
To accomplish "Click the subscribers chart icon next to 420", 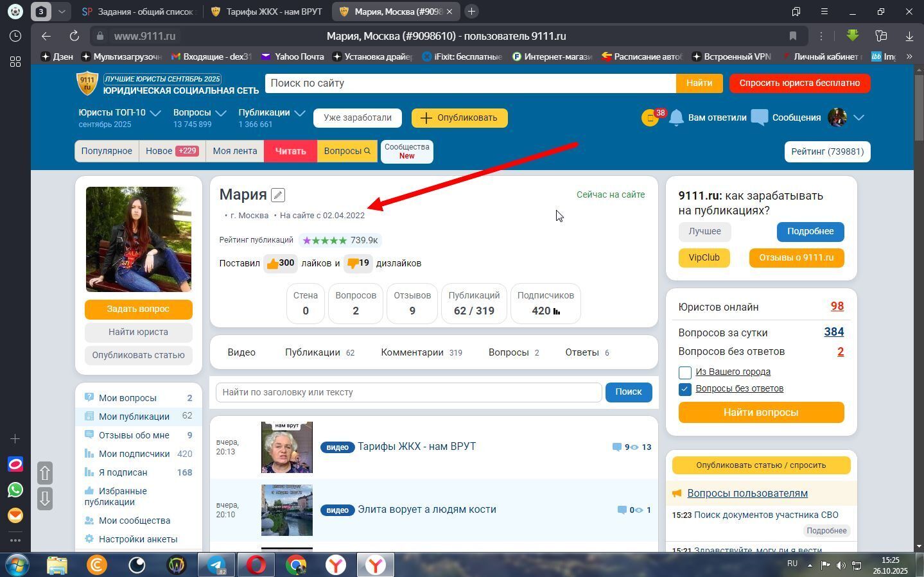I will click(557, 311).
